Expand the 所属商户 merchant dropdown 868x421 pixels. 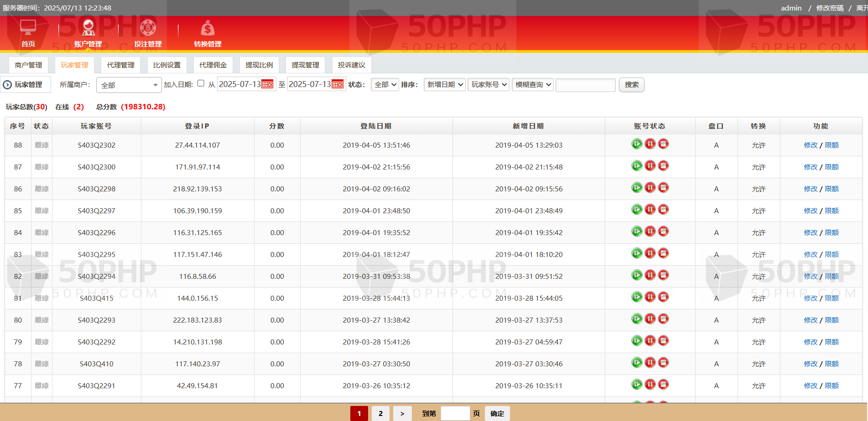click(129, 85)
